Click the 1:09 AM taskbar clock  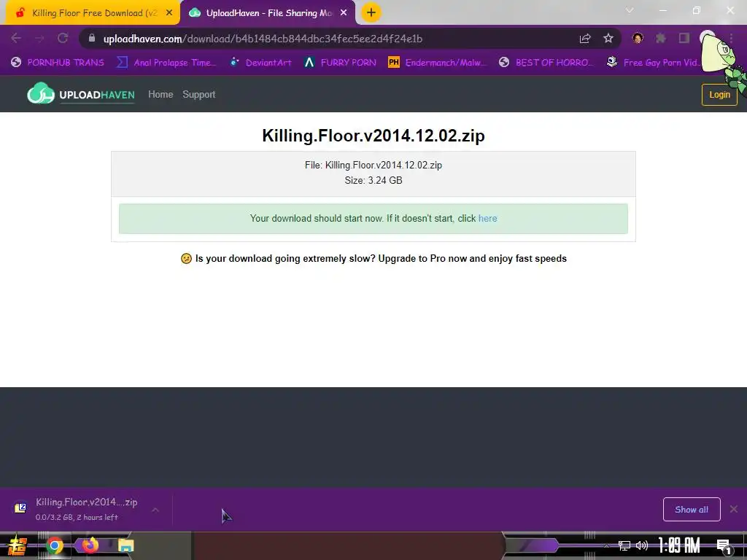pos(679,545)
